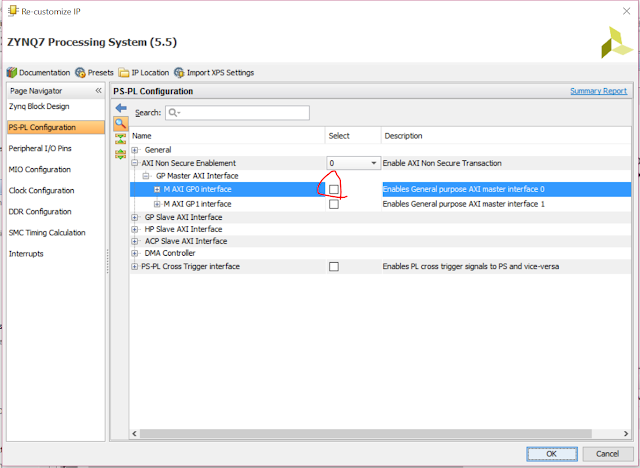Open the Interrupts page
The height and width of the screenshot is (468, 640).
pos(26,254)
